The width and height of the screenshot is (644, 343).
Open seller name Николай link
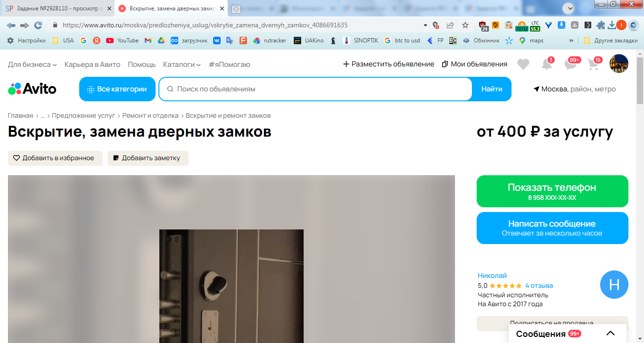[492, 276]
